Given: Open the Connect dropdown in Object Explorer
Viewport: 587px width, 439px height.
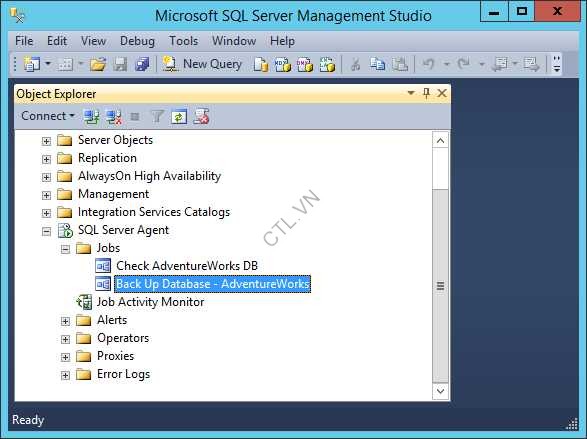Looking at the screenshot, I should point(48,116).
